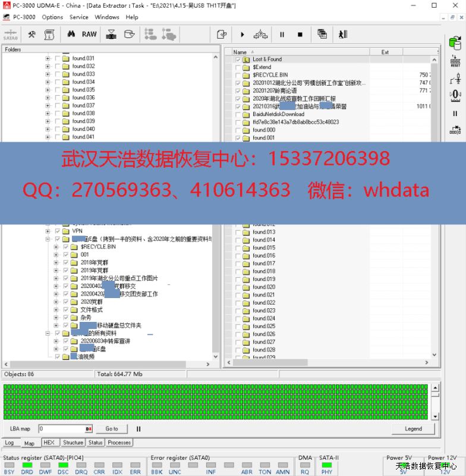Toggle checkbox for found.031 folder
Screen dimensions: 466x476
[57, 58]
